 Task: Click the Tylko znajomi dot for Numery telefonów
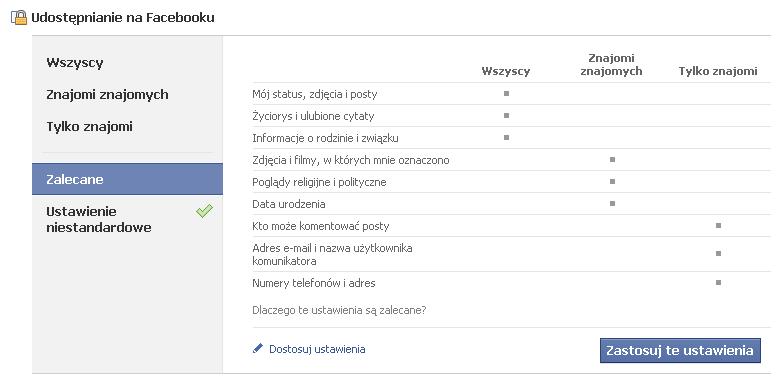coord(718,283)
